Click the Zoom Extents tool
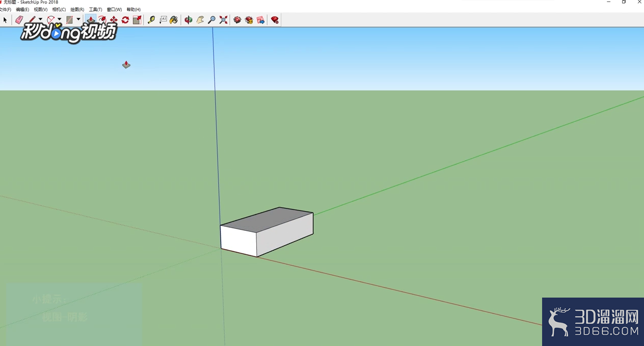This screenshot has width=644, height=346. (x=224, y=20)
